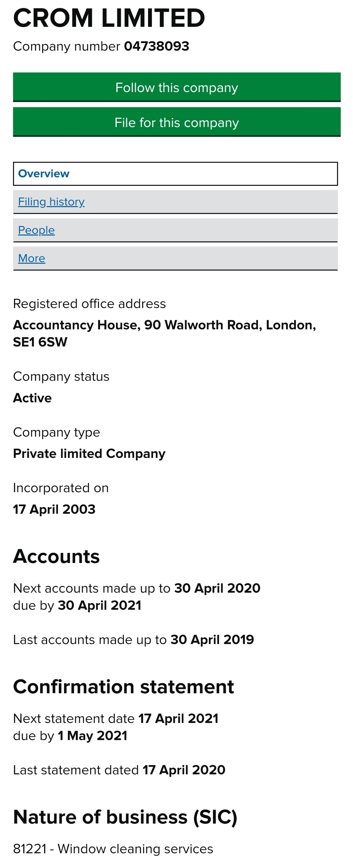Click the accounts due by 30 April 2021 date

[x=99, y=605]
